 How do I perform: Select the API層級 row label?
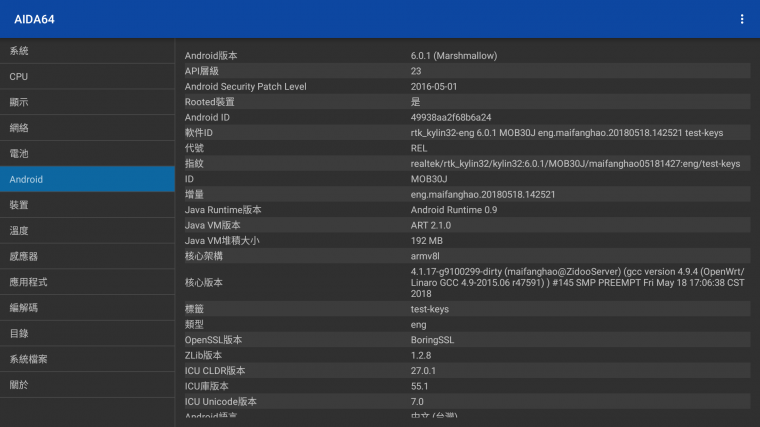coord(202,71)
